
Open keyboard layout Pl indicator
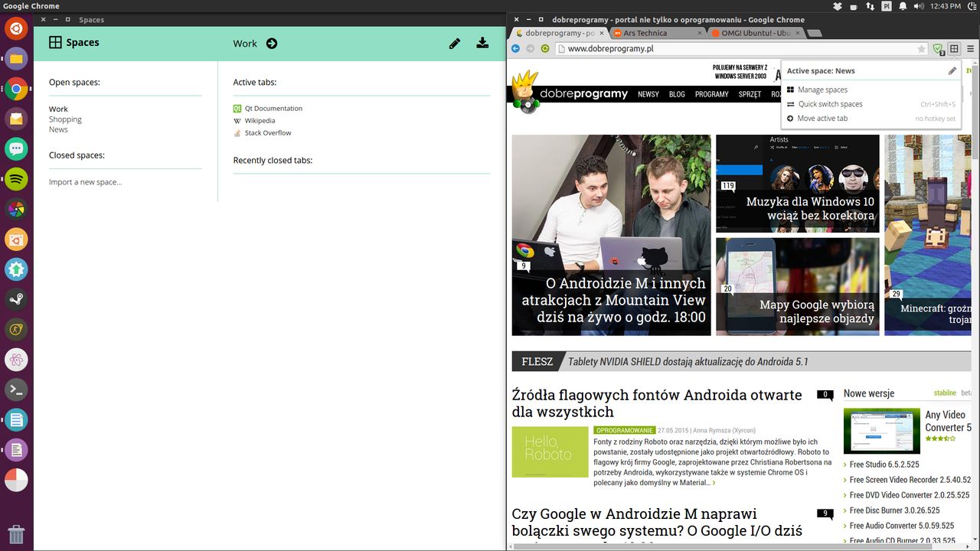pyautogui.click(x=887, y=6)
